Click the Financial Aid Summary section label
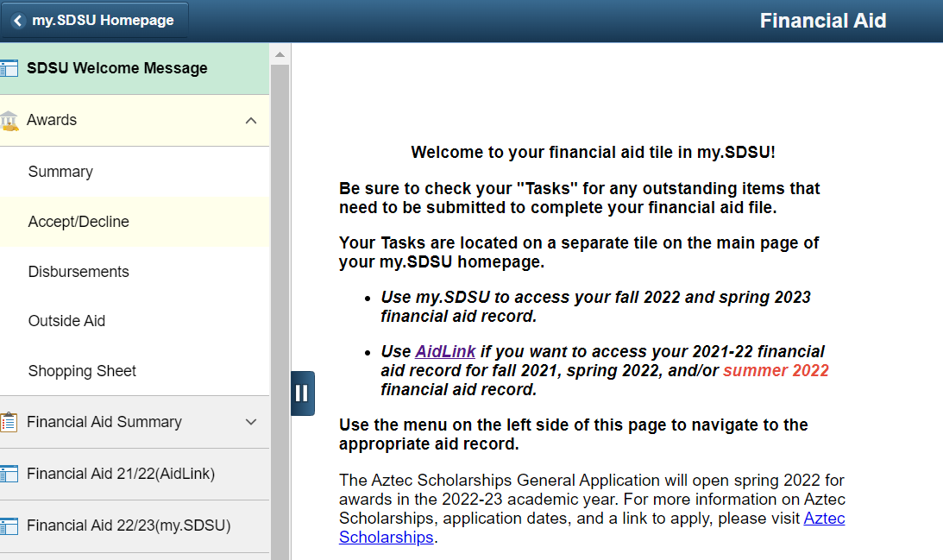Image resolution: width=943 pixels, height=560 pixels. (x=104, y=422)
